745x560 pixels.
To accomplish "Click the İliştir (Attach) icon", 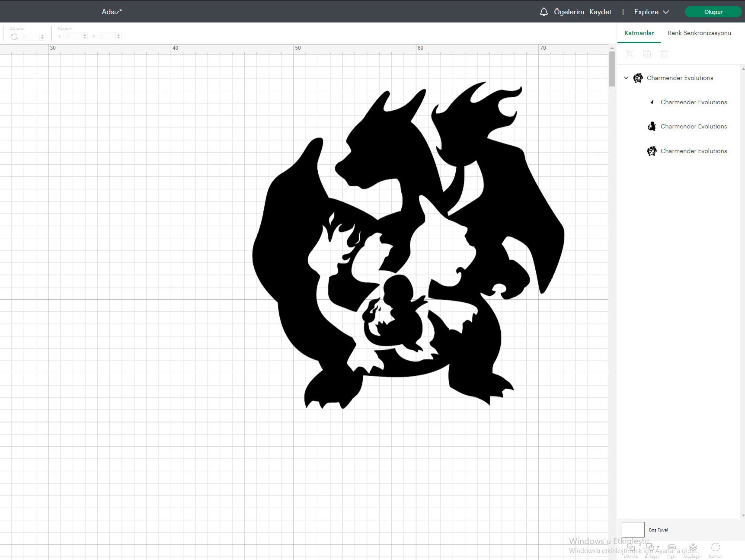I will pos(671,547).
